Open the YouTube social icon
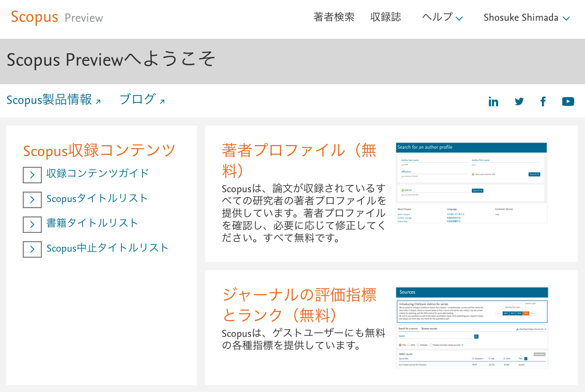Viewport: 585px width, 392px height. (x=568, y=101)
